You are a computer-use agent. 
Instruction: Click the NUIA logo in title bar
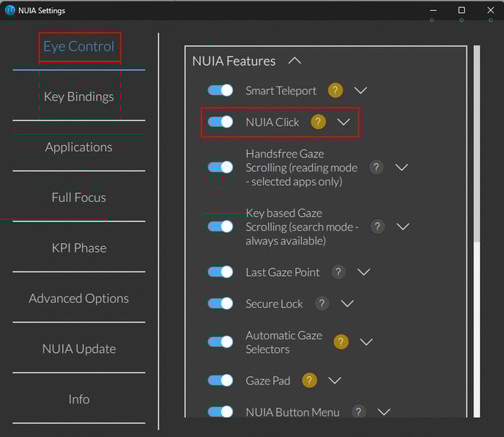(x=10, y=10)
